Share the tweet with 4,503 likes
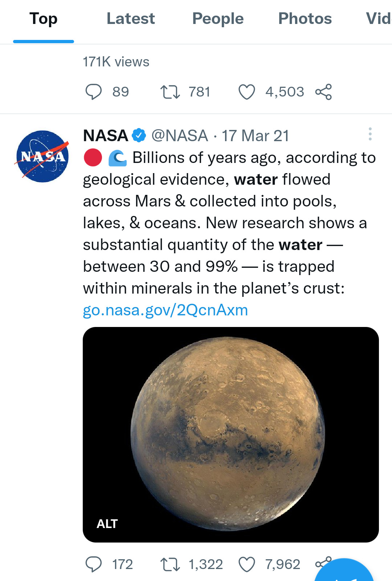This screenshot has height=581, width=392. click(323, 92)
